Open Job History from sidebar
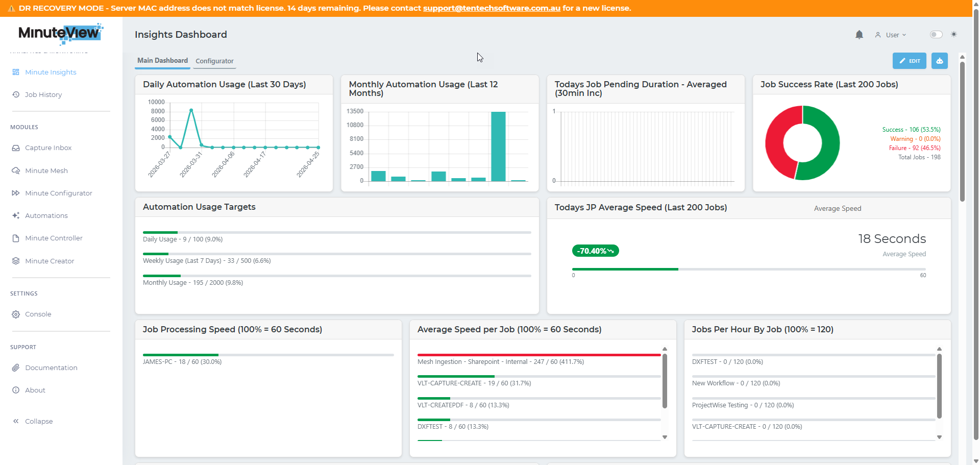This screenshot has width=980, height=465. [x=43, y=94]
